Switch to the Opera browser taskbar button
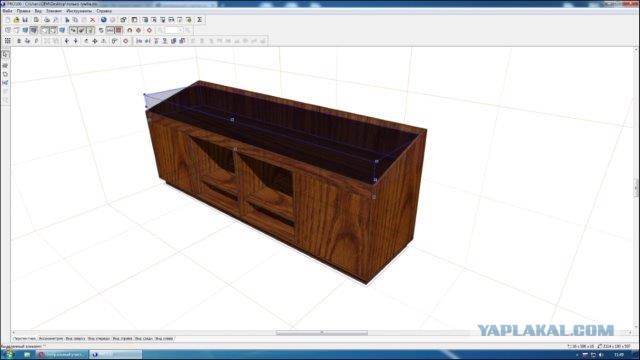 click(x=62, y=355)
